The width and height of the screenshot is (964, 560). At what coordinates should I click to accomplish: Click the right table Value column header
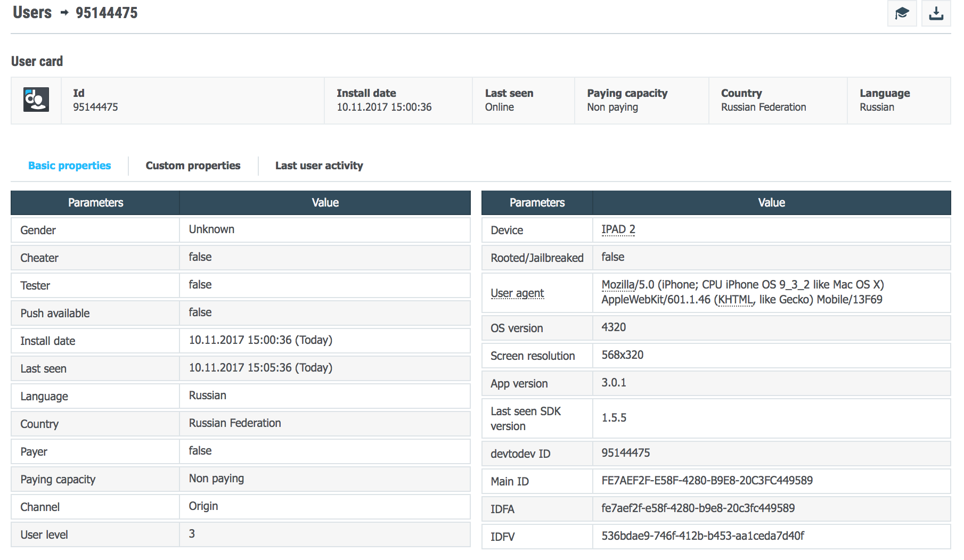pyautogui.click(x=771, y=203)
